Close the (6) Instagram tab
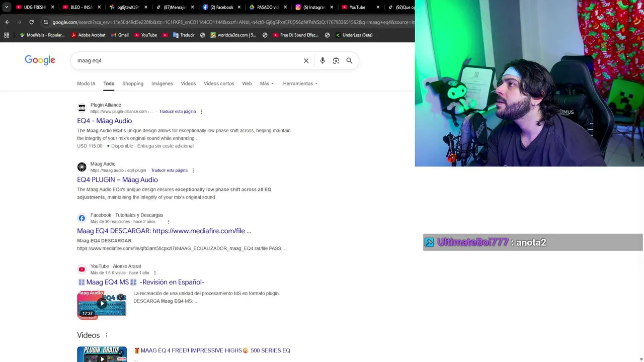This screenshot has height=362, width=644. 332,7
